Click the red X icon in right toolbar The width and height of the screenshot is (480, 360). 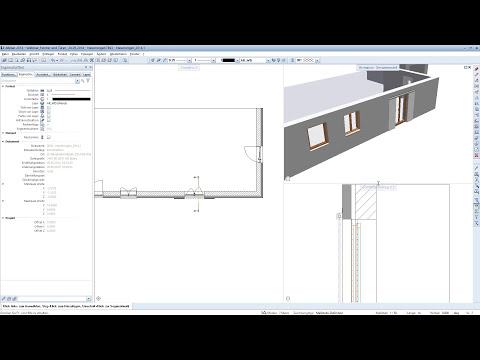click(x=477, y=155)
